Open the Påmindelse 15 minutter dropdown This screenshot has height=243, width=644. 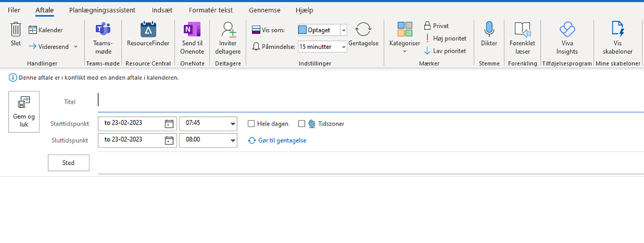343,47
